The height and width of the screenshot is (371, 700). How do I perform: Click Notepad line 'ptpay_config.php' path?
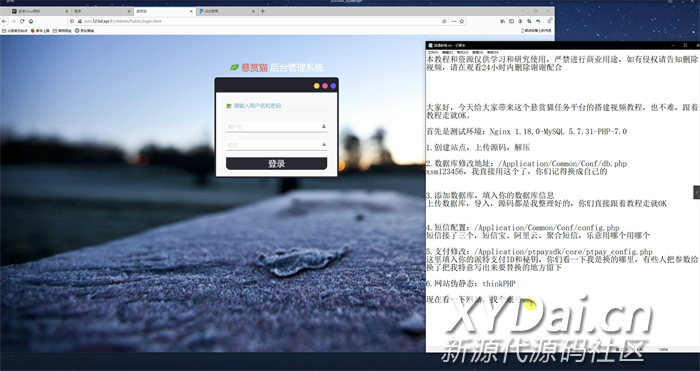pos(539,252)
